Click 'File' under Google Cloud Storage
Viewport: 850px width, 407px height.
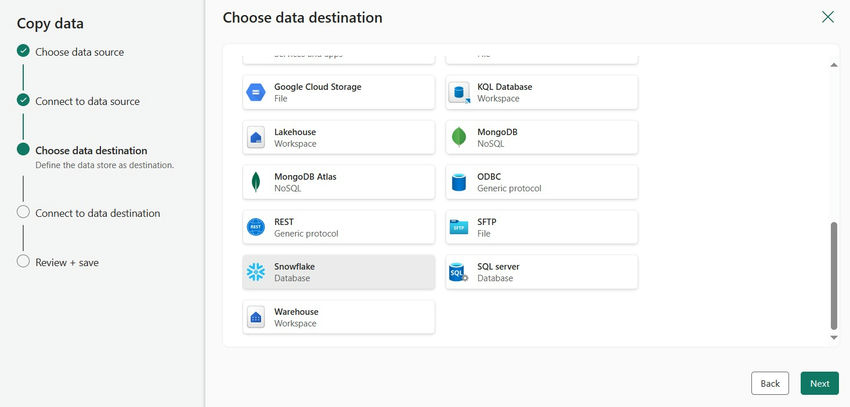point(281,99)
